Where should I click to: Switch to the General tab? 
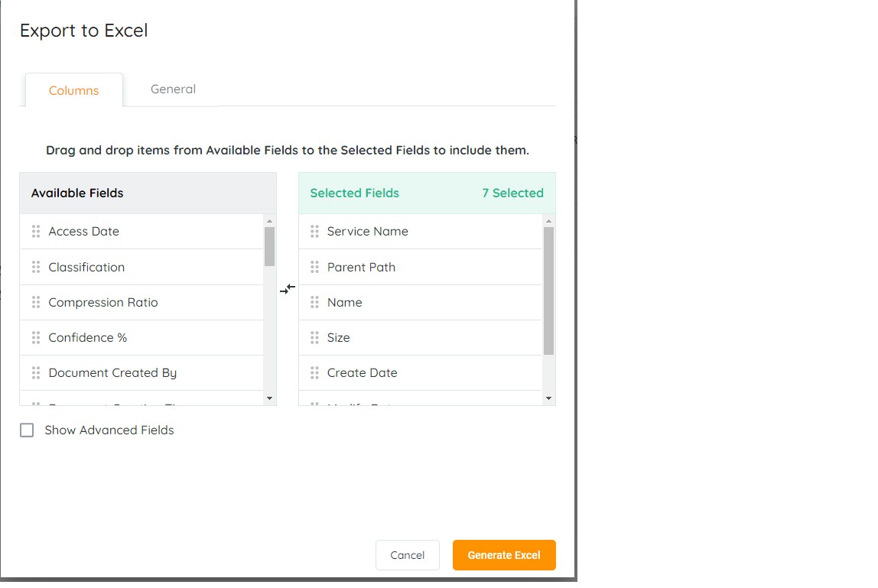[x=173, y=89]
